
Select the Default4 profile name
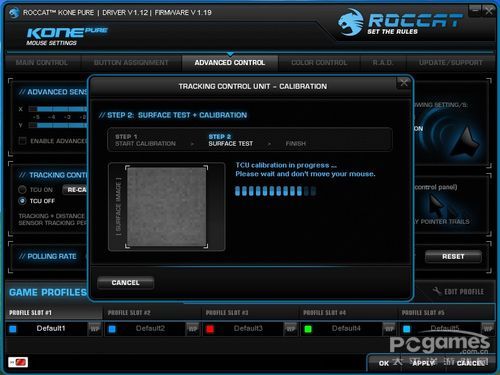click(346, 328)
